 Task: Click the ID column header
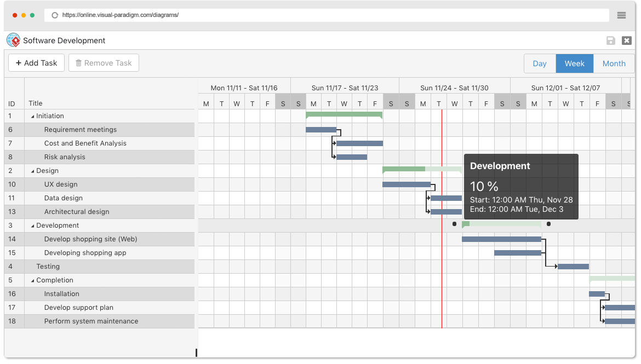pos(12,103)
